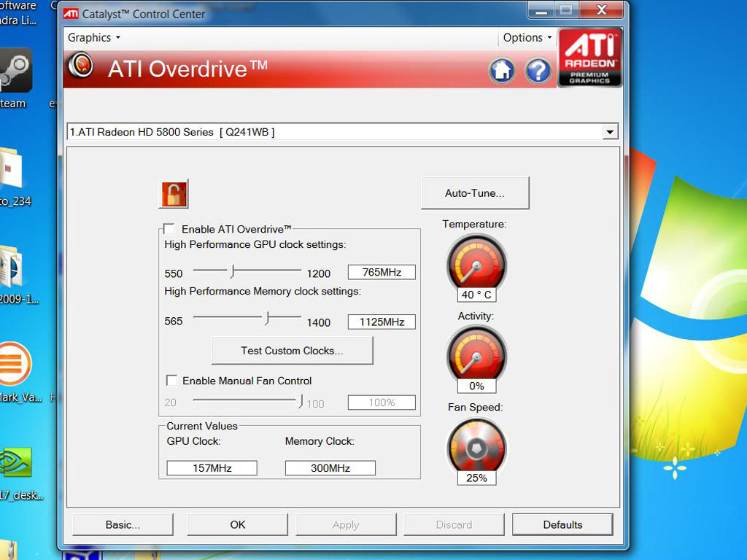The width and height of the screenshot is (747, 560).
Task: Click the Discard button
Action: pyautogui.click(x=454, y=524)
